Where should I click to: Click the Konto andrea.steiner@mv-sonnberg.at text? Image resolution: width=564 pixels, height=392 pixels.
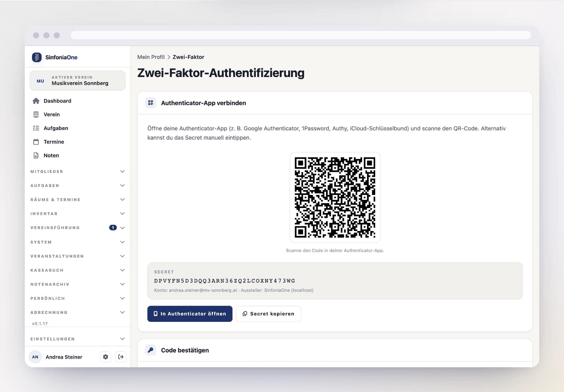point(196,290)
